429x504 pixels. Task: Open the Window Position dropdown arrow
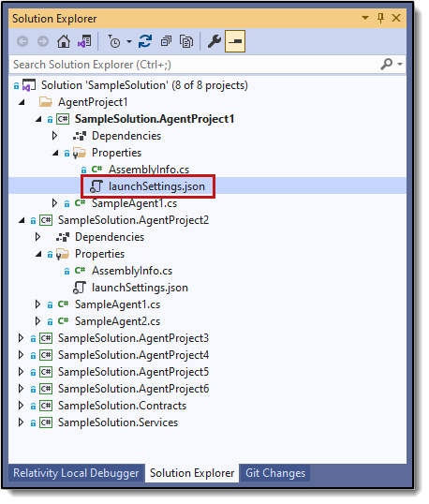365,18
